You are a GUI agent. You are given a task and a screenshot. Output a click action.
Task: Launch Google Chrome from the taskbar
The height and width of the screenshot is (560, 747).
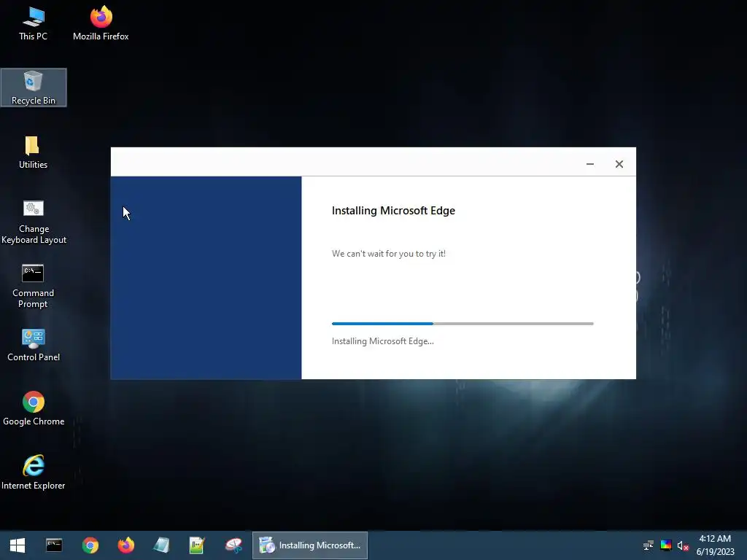[90, 545]
